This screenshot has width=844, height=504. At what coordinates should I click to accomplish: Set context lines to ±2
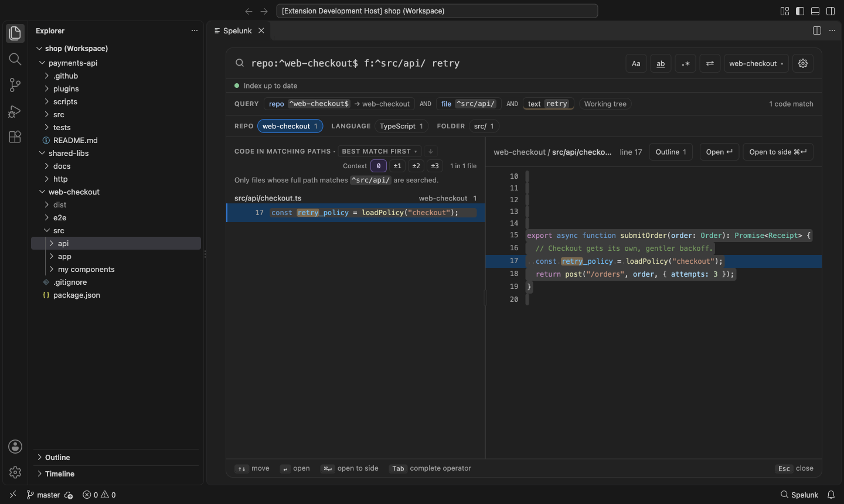click(416, 166)
